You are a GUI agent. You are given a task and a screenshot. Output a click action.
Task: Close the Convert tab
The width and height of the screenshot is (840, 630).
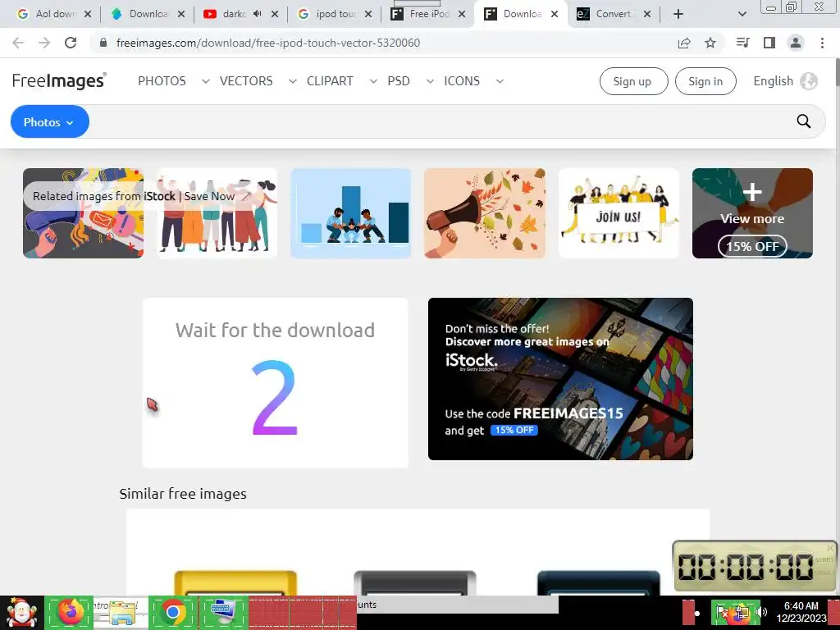coord(647,14)
